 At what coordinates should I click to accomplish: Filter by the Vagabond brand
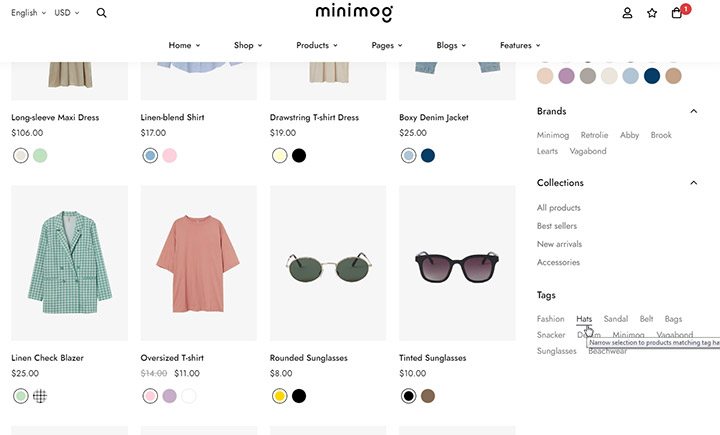tap(588, 151)
